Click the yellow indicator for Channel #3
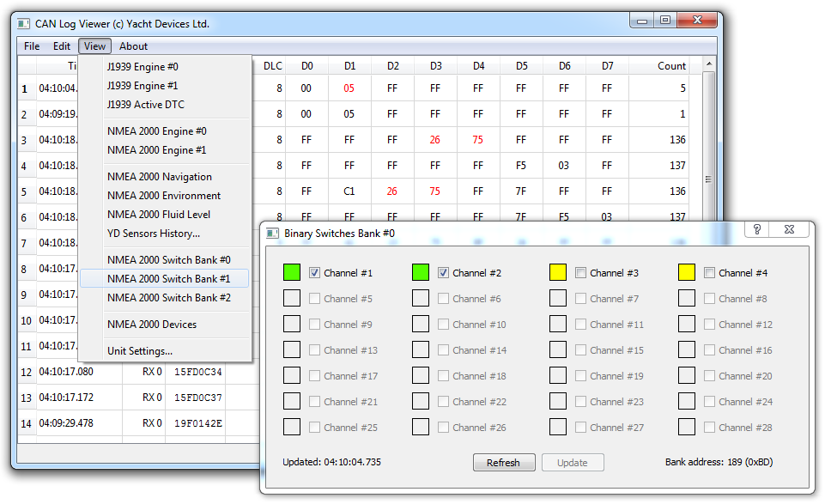Viewport: 825px width, 504px height. (x=558, y=272)
